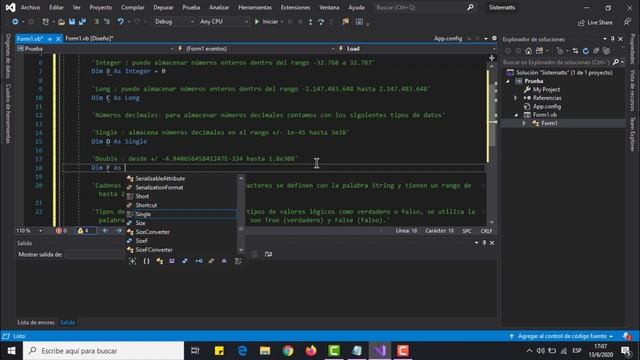
Task: Select SizeConverter in IntelliSense list
Action: [181, 232]
